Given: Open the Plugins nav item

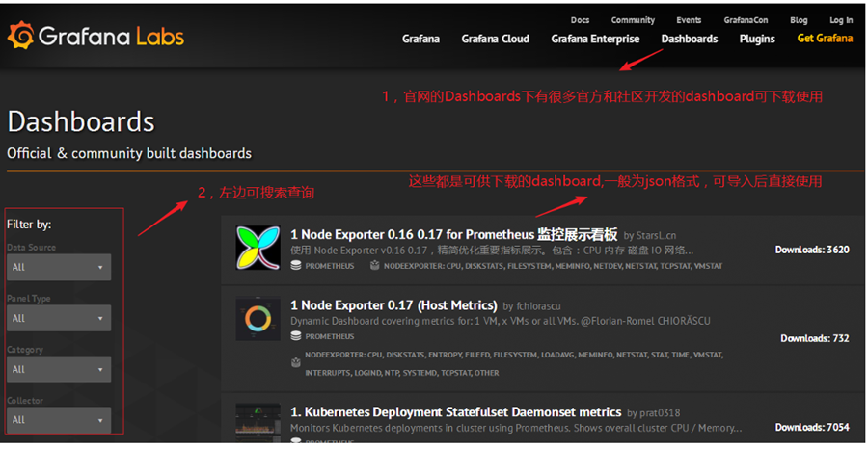Looking at the screenshot, I should coord(757,39).
